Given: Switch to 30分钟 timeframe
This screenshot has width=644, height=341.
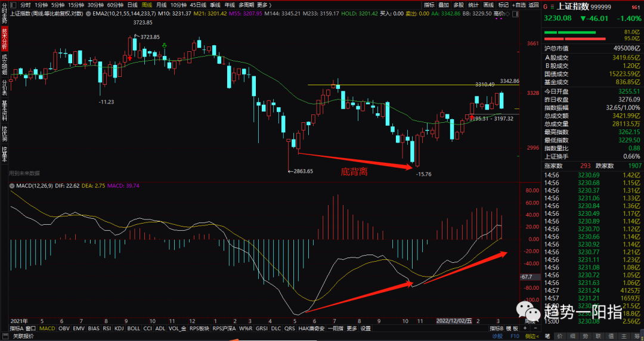Looking at the screenshot, I should pyautogui.click(x=95, y=5).
